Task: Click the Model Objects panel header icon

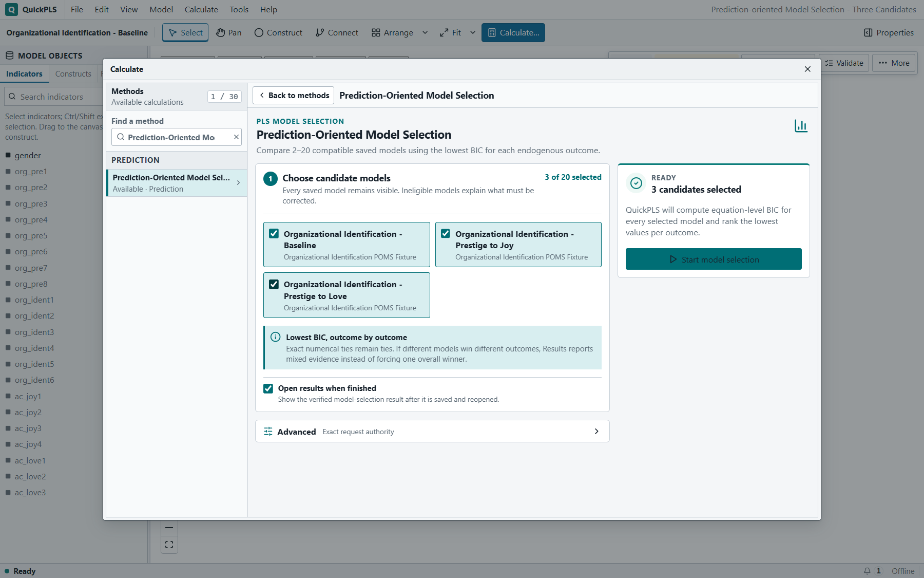Action: point(9,55)
